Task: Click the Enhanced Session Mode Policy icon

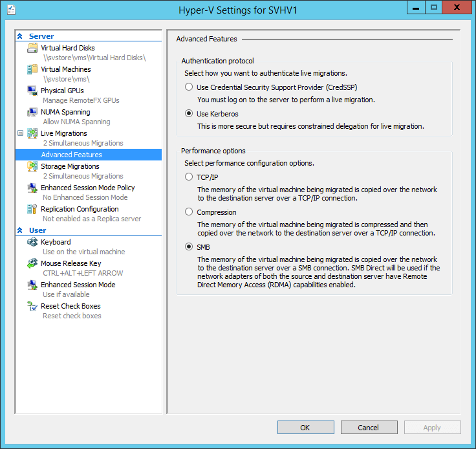Action: (x=32, y=188)
